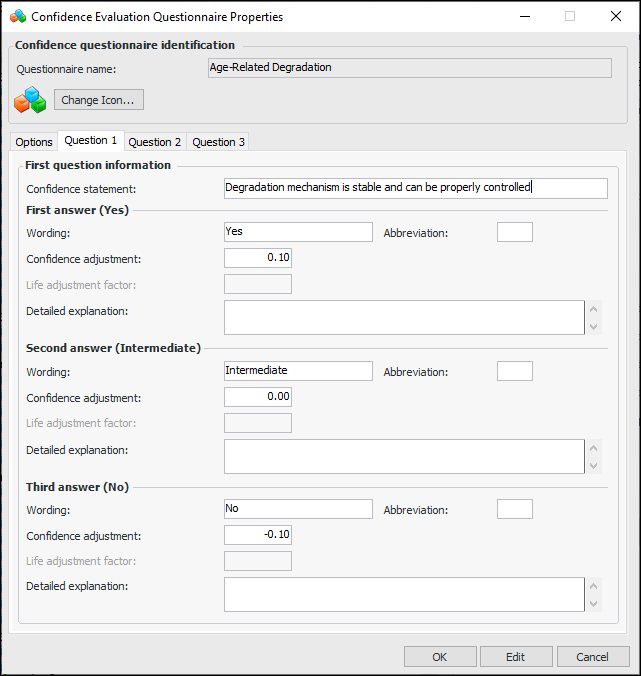Click Cancel to dismiss the dialog

pos(592,657)
